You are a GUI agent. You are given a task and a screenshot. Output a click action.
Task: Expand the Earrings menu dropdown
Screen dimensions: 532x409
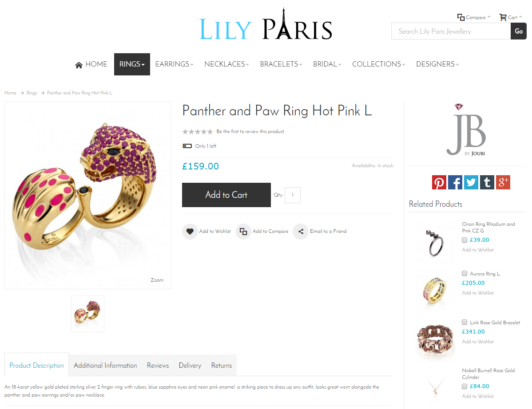coord(175,64)
